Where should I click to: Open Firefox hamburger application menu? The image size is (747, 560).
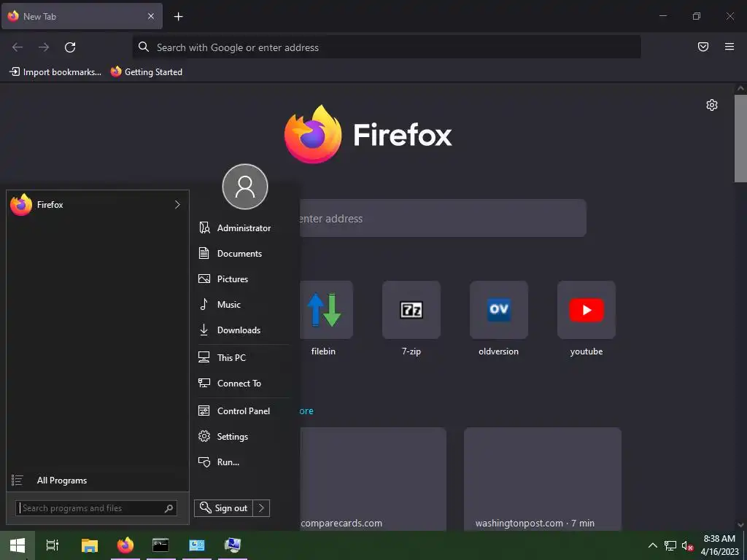pyautogui.click(x=729, y=47)
